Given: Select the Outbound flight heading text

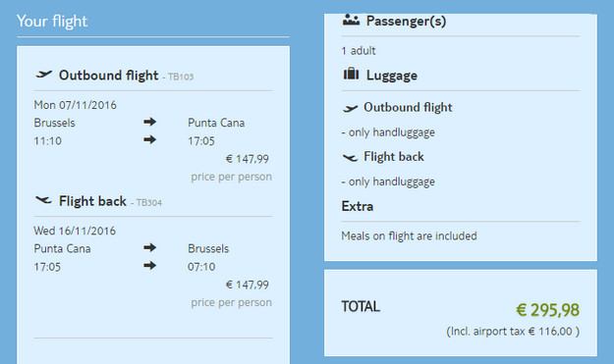Looking at the screenshot, I should pyautogui.click(x=108, y=76).
